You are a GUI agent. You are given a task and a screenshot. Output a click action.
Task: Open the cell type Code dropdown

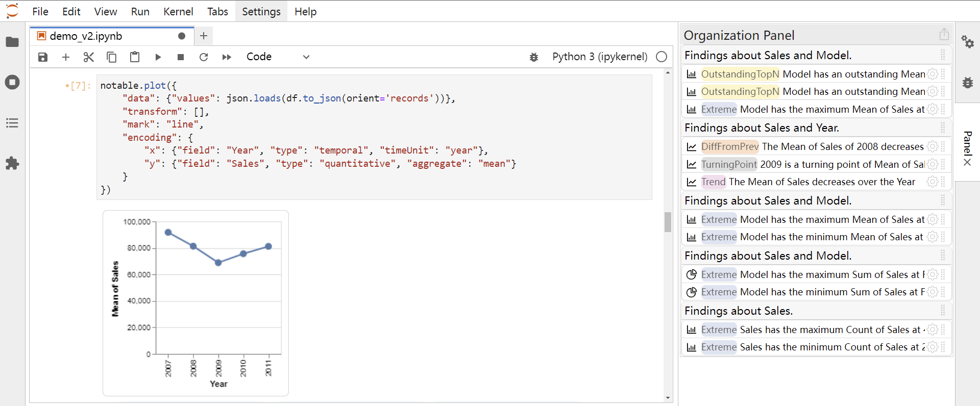[x=278, y=57]
